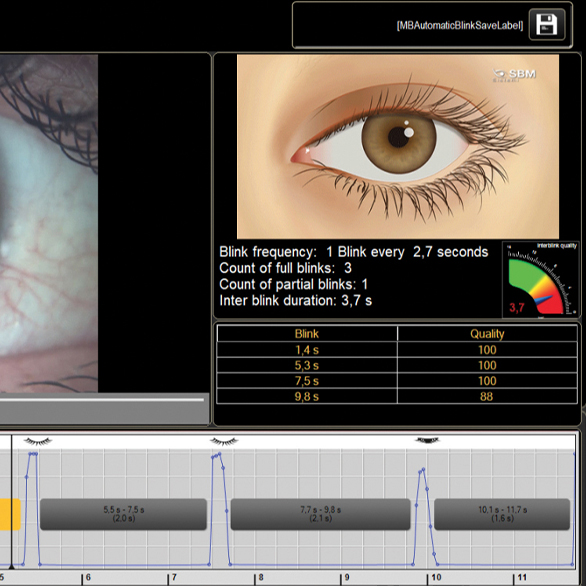Click the Count of full blinks line
Viewport: 586px width, 586px height.
286,268
